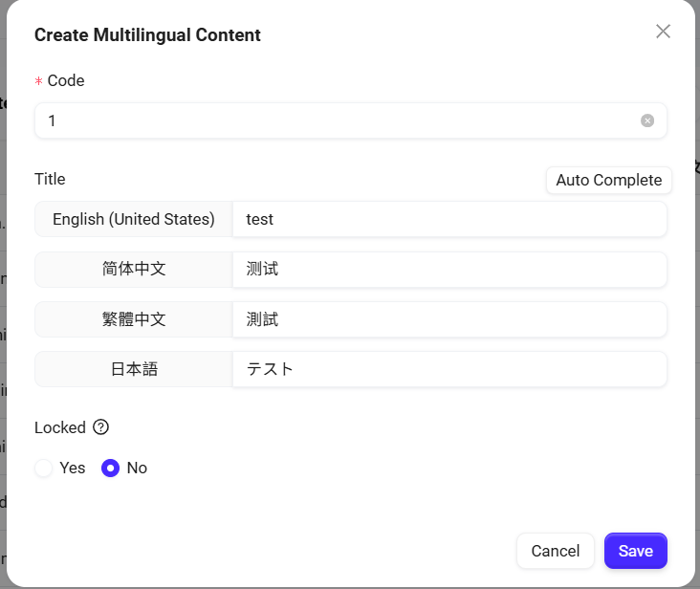The width and height of the screenshot is (700, 589).
Task: Click the 简体中文 language label
Action: coord(134,270)
